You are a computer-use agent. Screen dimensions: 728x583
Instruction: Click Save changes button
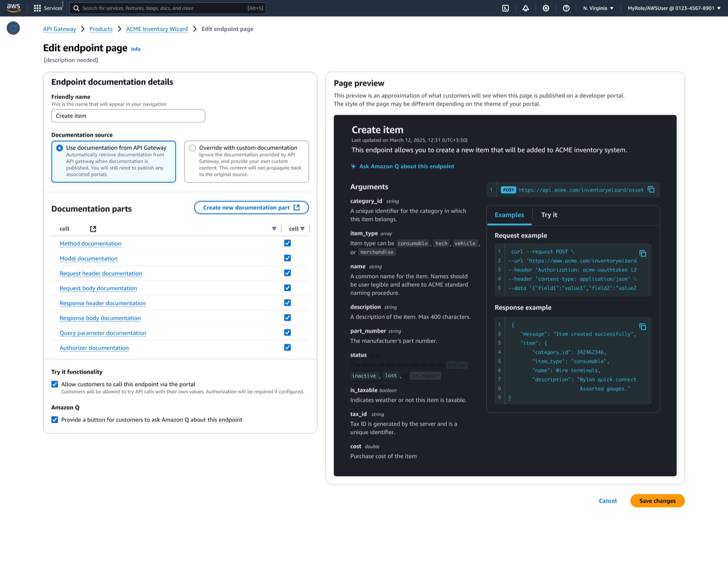pos(657,501)
